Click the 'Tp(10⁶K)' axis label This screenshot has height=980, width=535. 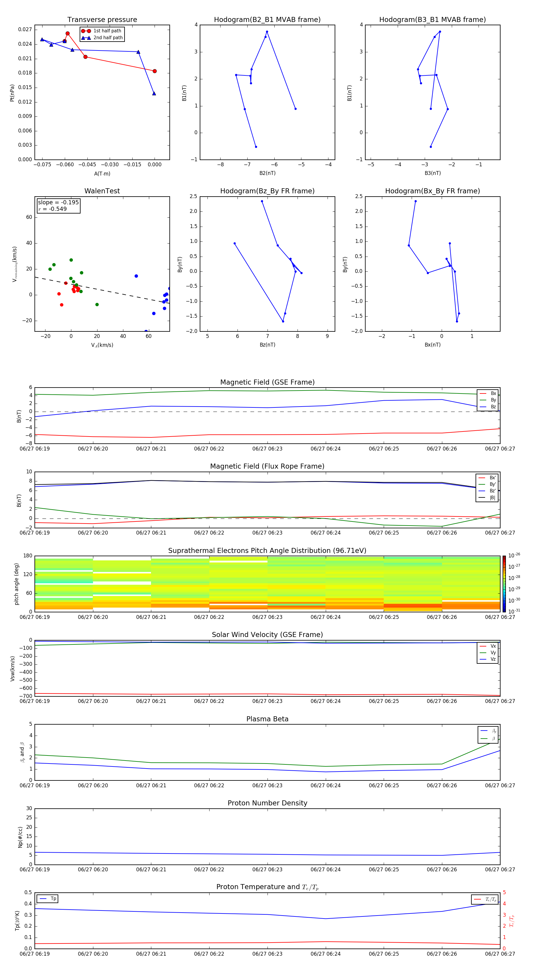pos(17,921)
